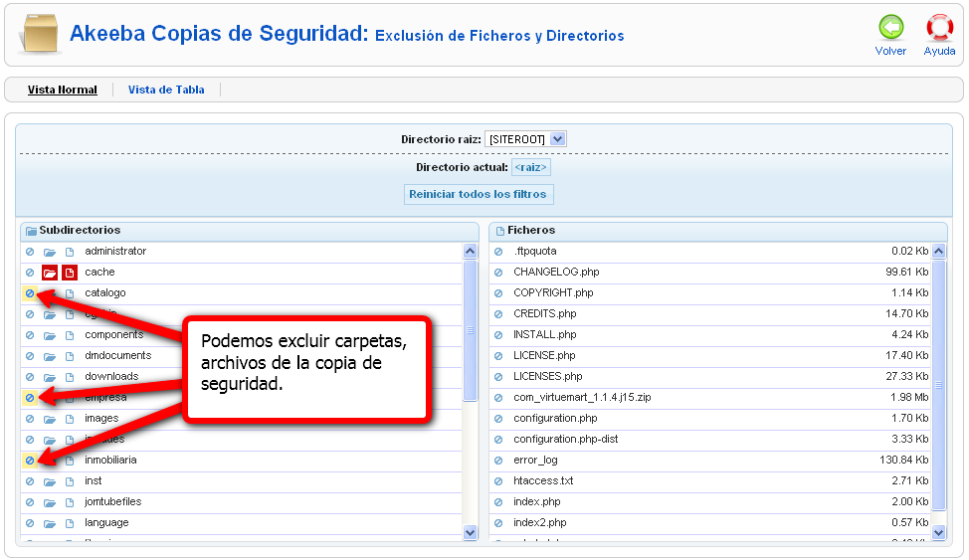The width and height of the screenshot is (969, 560).
Task: Exclude index.php via its circle icon
Action: (498, 502)
